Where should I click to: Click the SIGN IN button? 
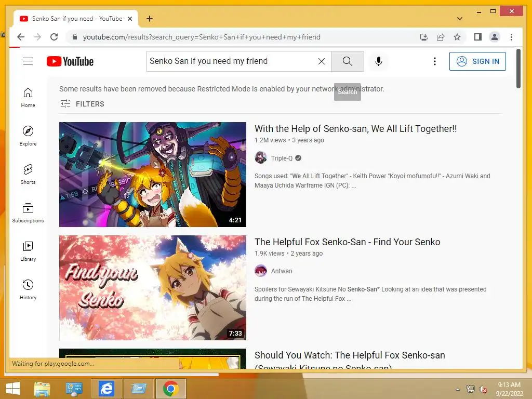[x=477, y=61]
